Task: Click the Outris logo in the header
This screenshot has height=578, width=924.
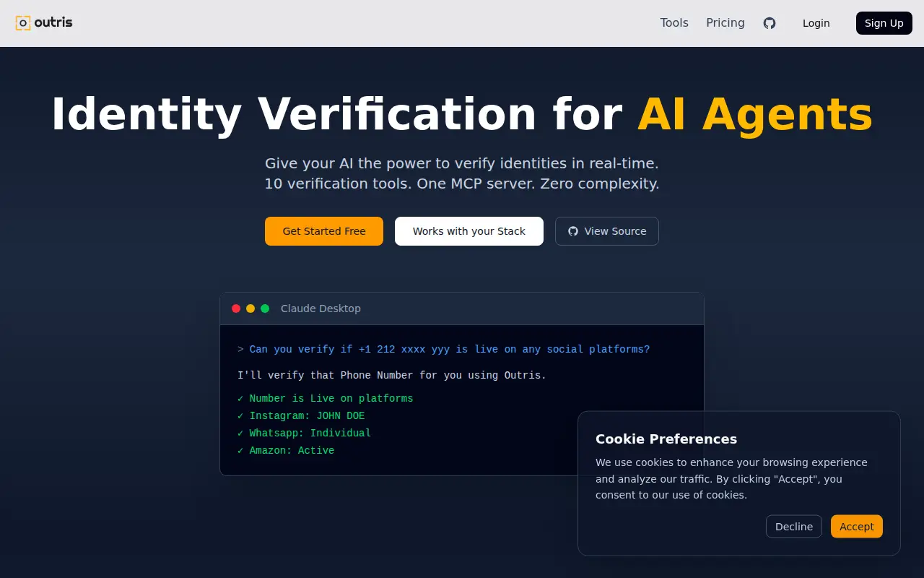Action: (44, 22)
